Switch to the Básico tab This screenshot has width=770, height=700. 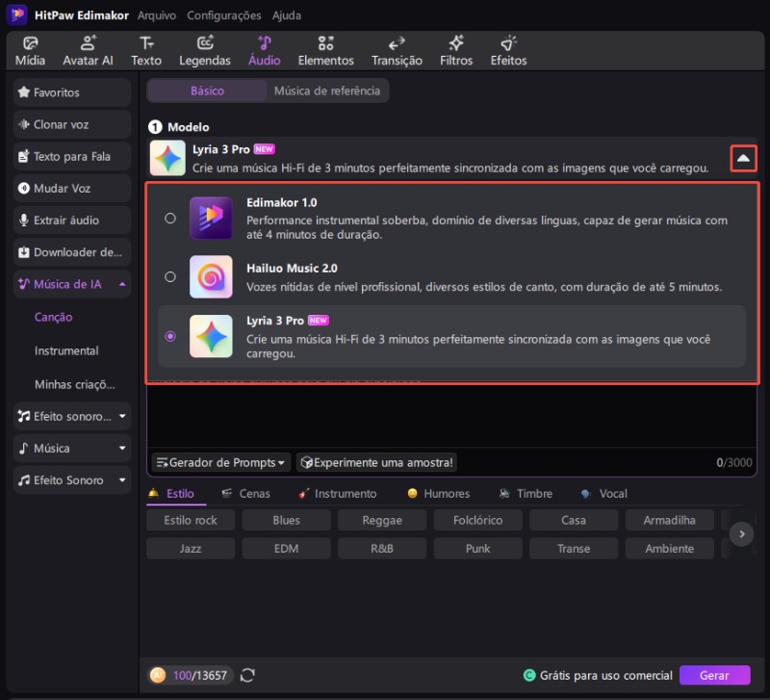pos(207,91)
